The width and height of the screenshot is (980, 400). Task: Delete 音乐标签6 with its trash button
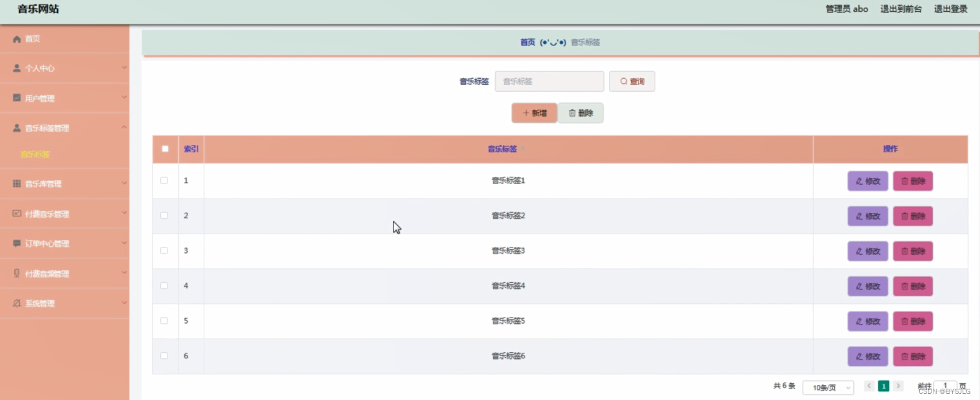(x=913, y=356)
